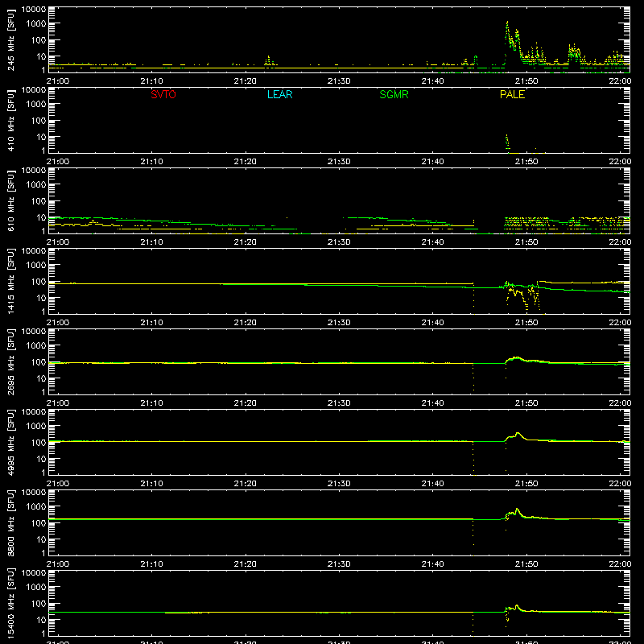Select the 610 MHz [SFU] axis title
644x644 pixels.
click(x=11, y=200)
